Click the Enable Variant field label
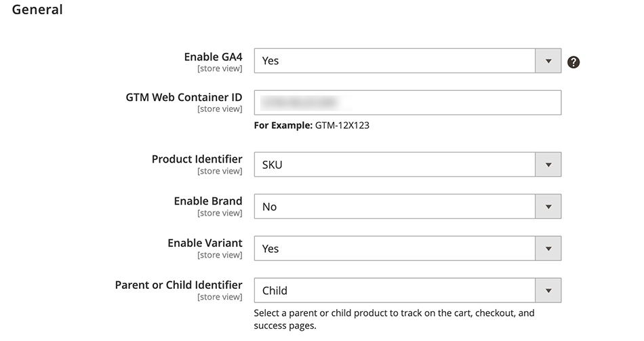Viewport: 644px width, 341px height. coord(205,243)
